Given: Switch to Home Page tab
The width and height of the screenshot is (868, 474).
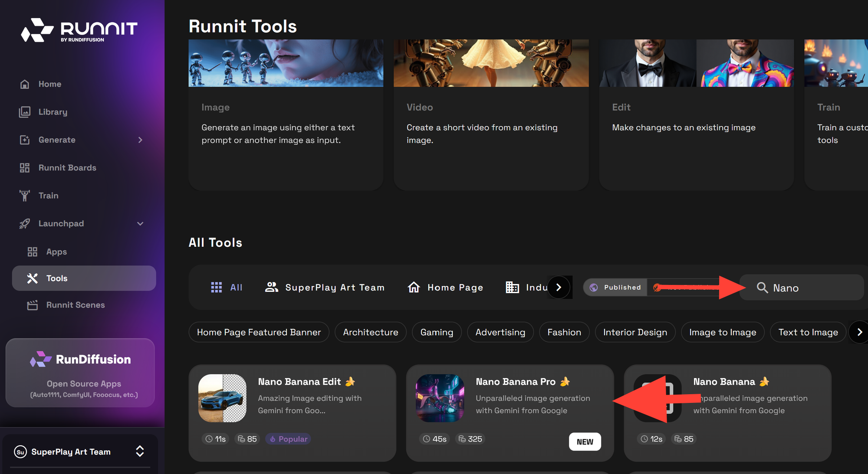Looking at the screenshot, I should point(445,288).
